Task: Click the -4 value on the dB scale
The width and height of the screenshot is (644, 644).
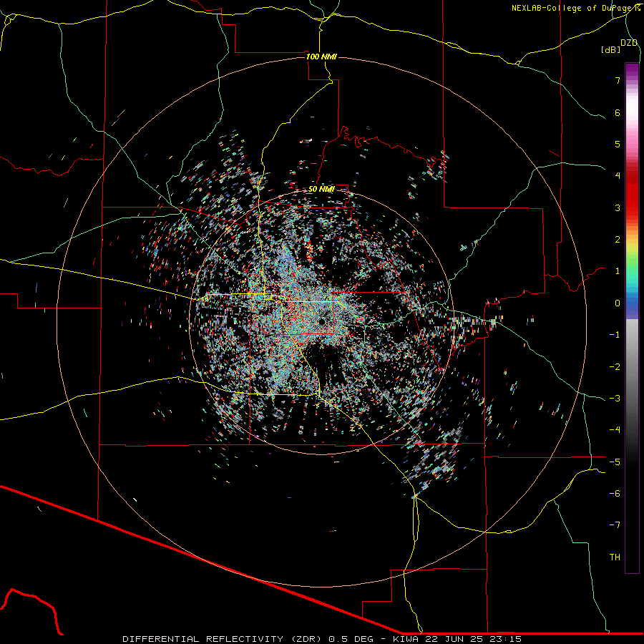Action: pos(615,430)
